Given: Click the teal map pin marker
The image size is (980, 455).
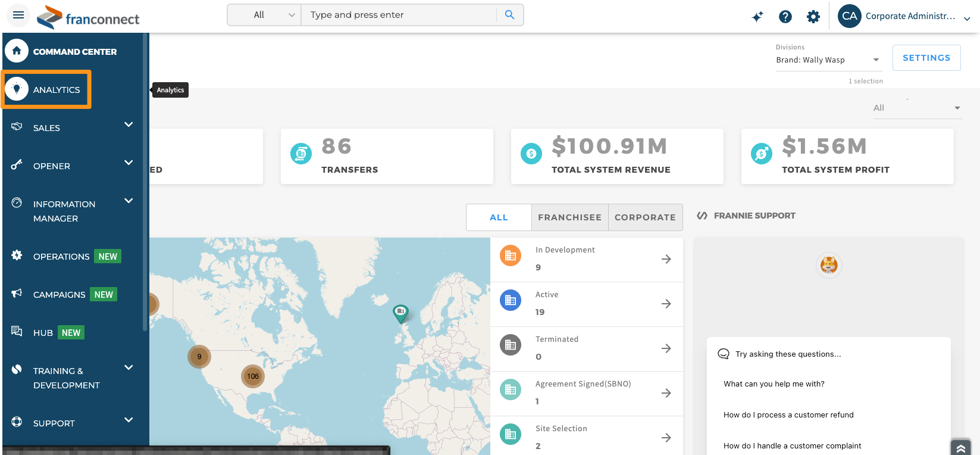Looking at the screenshot, I should 400,313.
